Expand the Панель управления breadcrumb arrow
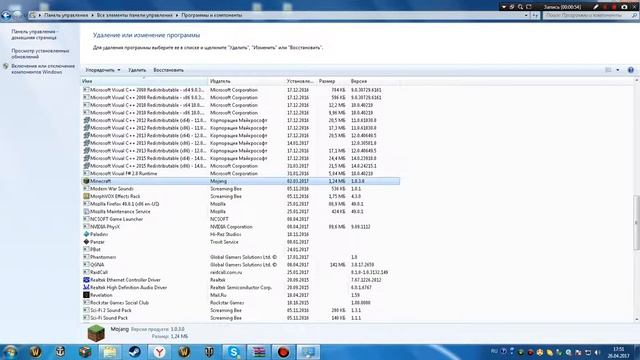The width and height of the screenshot is (640, 360). coord(92,15)
